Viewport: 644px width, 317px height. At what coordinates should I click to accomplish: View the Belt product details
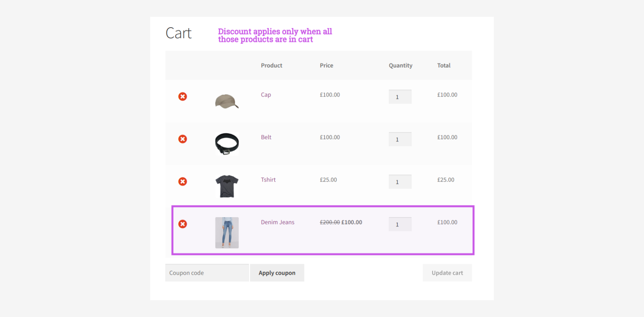pos(266,137)
